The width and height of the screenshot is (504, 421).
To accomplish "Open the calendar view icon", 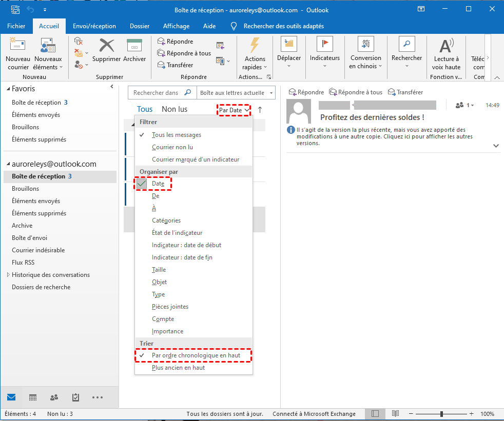I will (x=32, y=397).
